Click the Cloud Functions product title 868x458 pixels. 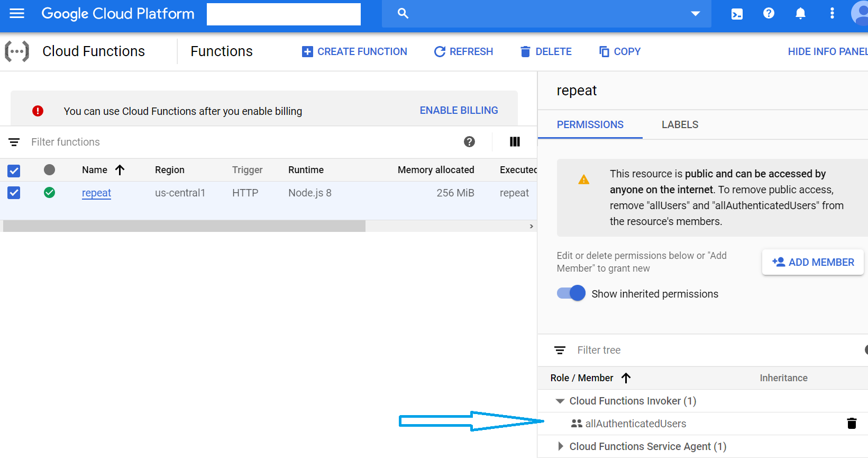coord(94,51)
